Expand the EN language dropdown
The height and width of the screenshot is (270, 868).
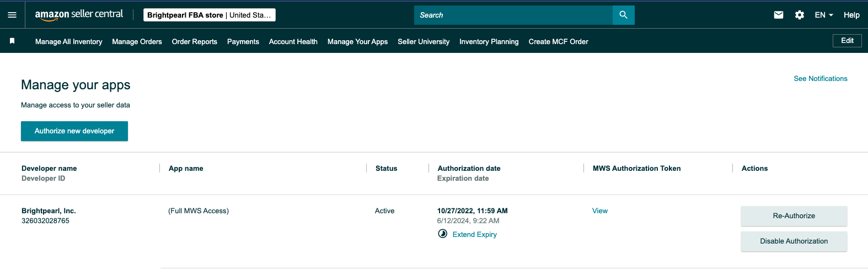[823, 15]
